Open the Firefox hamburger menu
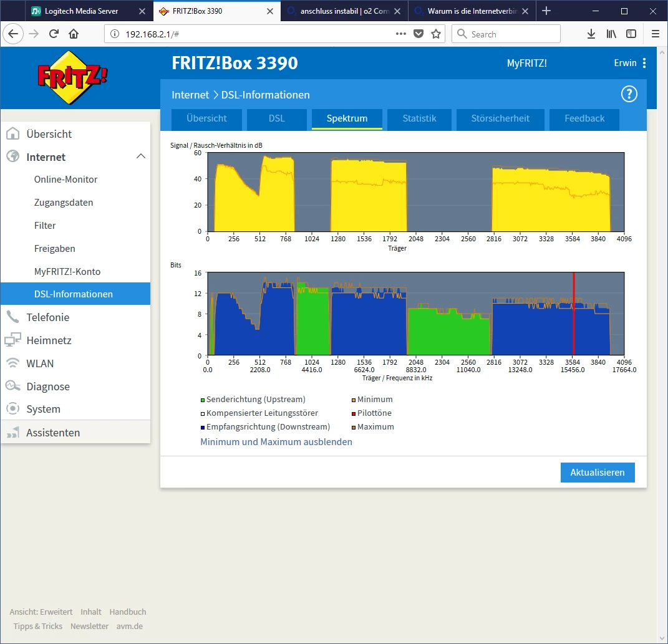This screenshot has height=644, width=668. point(656,34)
